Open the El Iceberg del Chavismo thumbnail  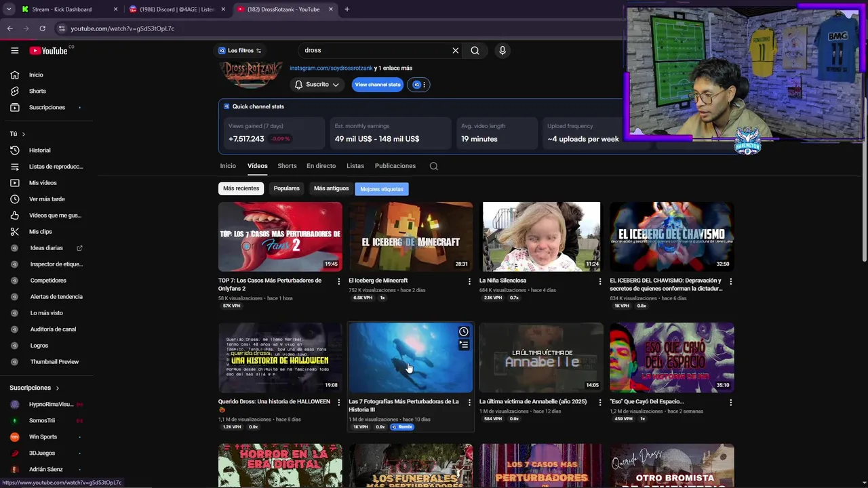point(671,237)
